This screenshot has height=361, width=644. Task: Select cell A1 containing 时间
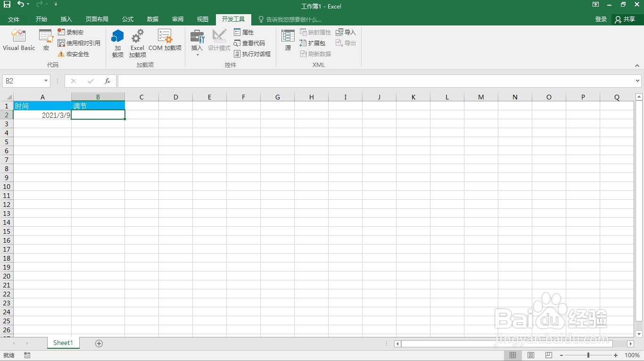(42, 106)
